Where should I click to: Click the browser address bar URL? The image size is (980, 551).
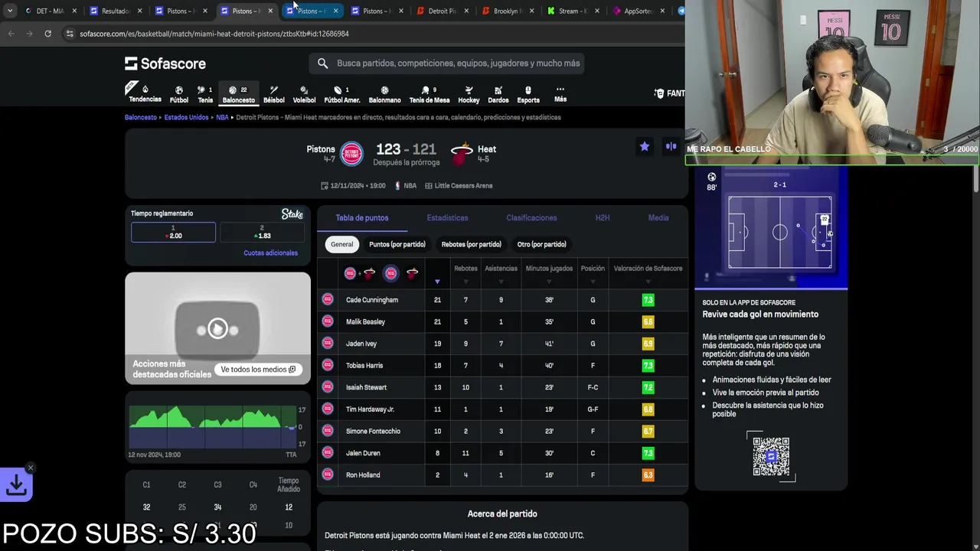coord(214,34)
